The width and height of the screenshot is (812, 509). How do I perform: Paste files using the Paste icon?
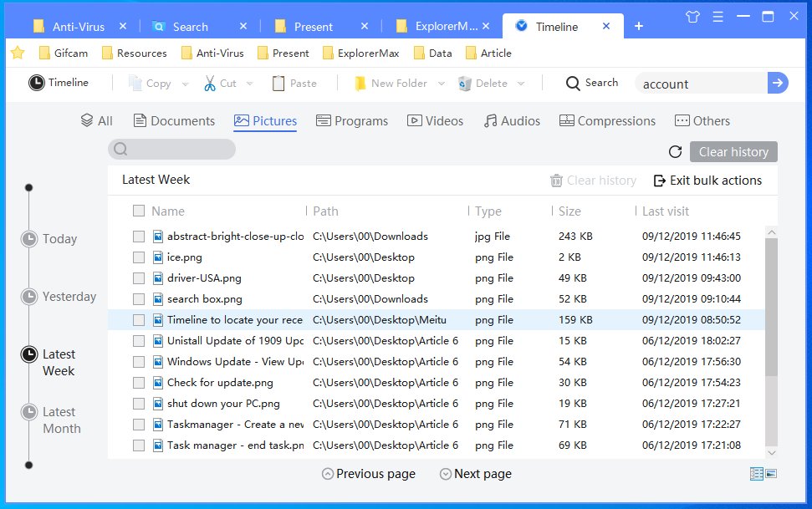(x=280, y=83)
